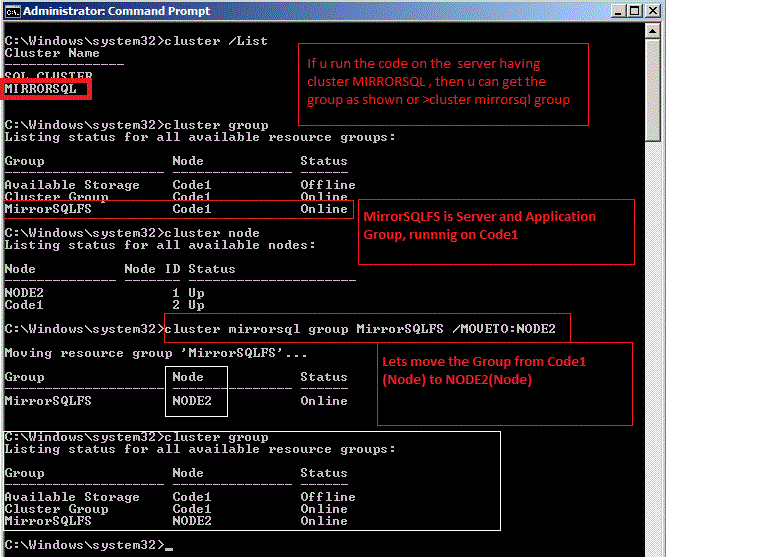Click the Command Prompt icon in title bar
Image resolution: width=767 pixels, height=557 pixels.
tap(12, 12)
